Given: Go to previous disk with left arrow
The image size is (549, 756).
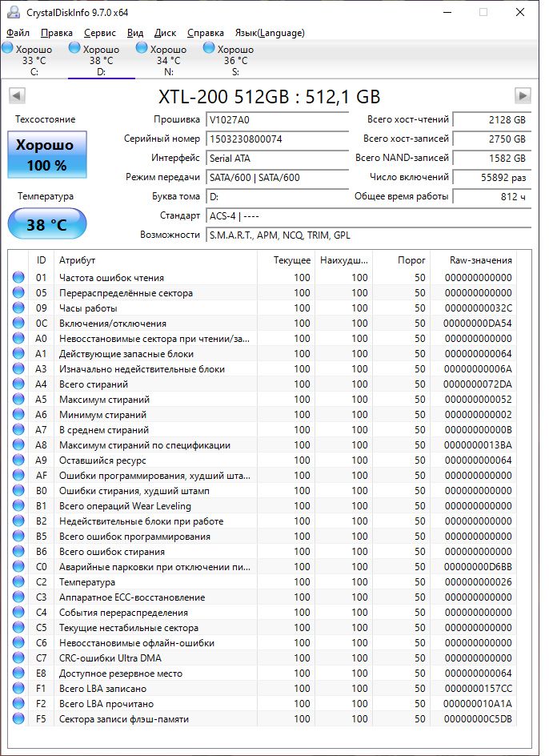Looking at the screenshot, I should tap(17, 95).
